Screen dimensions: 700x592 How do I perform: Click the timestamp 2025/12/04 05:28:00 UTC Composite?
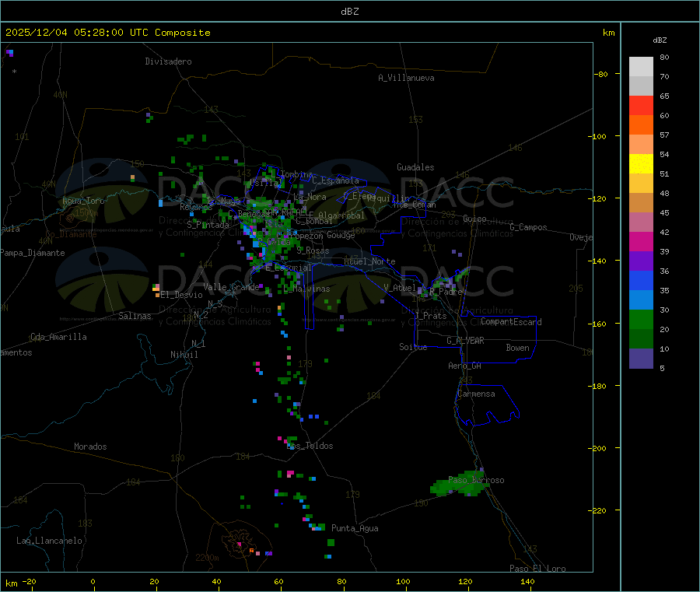tap(107, 33)
